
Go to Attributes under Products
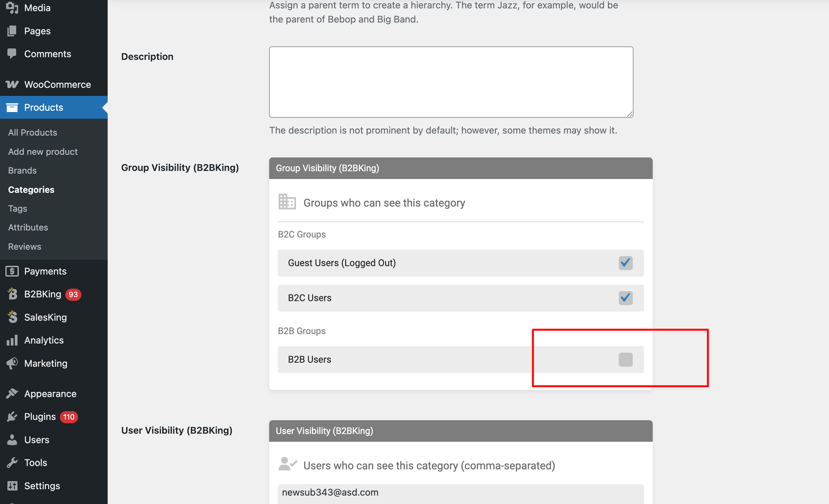click(x=28, y=227)
